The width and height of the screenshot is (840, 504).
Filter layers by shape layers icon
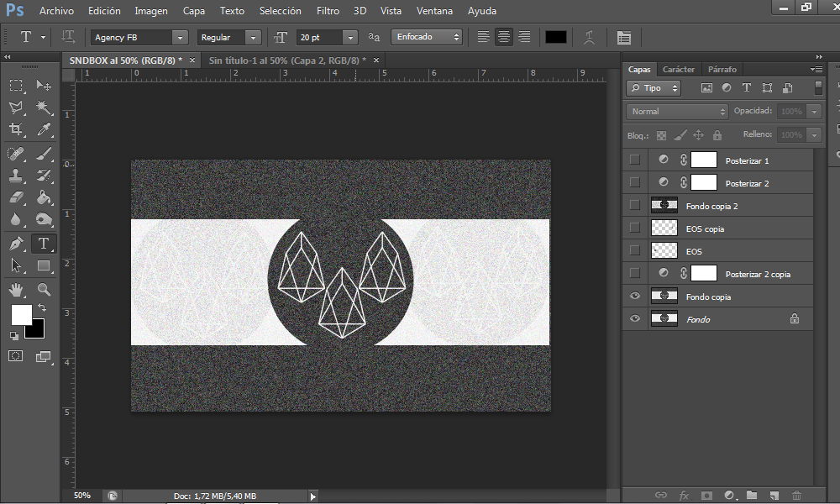tap(767, 88)
